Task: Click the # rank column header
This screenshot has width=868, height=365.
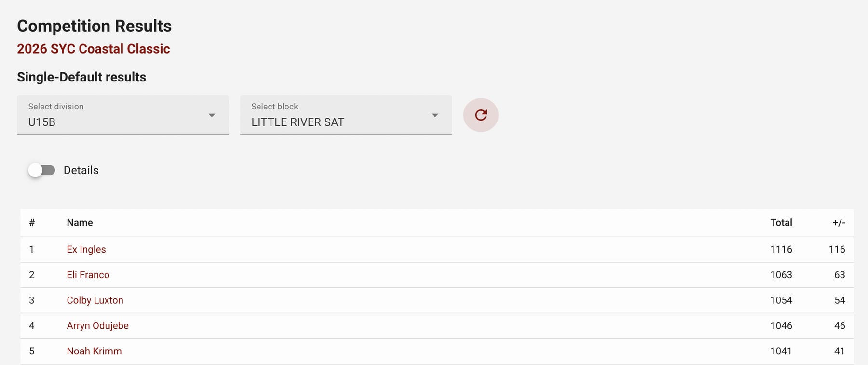Action: 32,223
